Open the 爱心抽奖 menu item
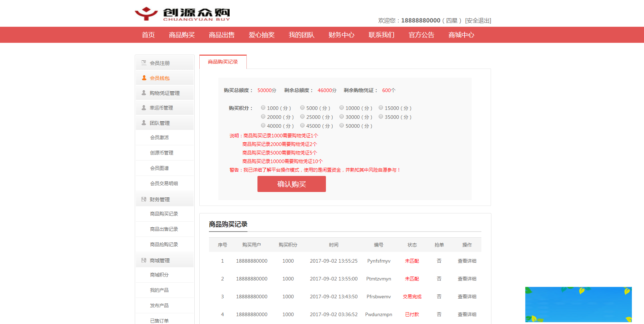644x324 pixels. tap(262, 35)
